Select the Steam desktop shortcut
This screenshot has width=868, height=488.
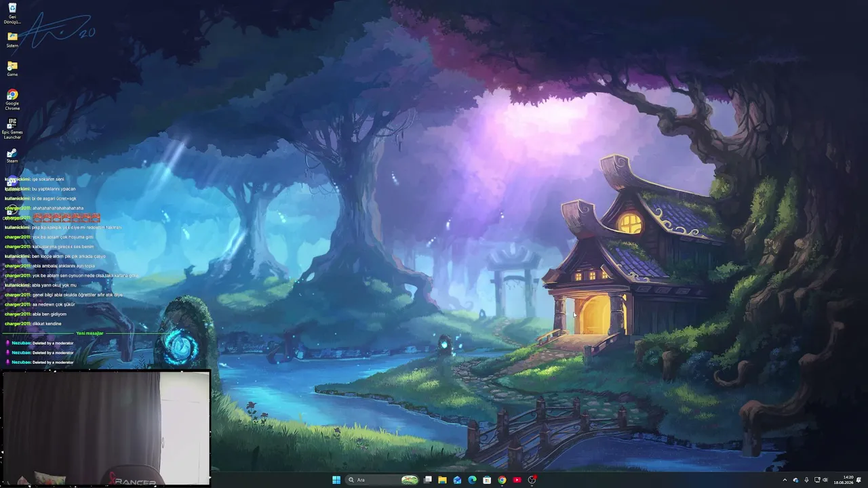point(12,156)
